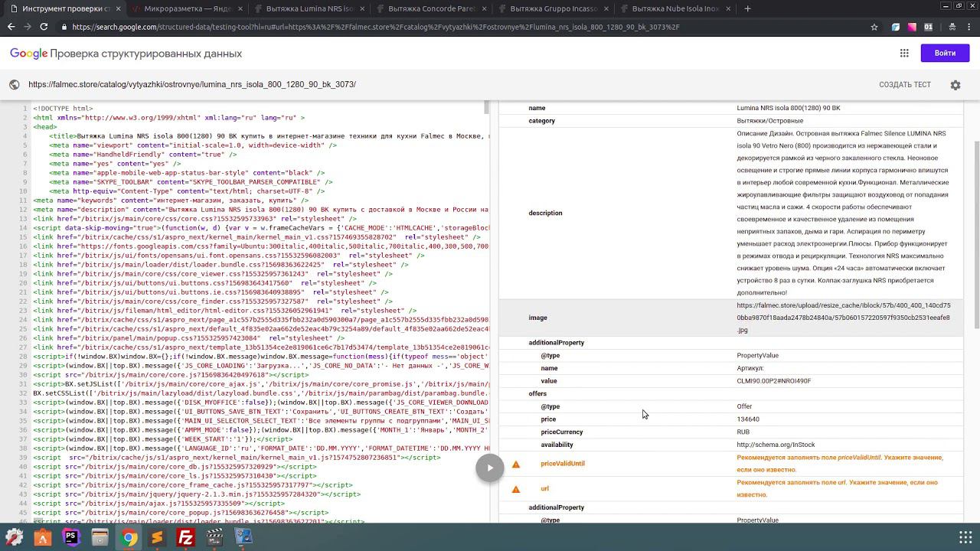Viewport: 980px width, 551px height.
Task: Switch to the 'Микроразметка — Яндекс' tab
Action: (186, 8)
